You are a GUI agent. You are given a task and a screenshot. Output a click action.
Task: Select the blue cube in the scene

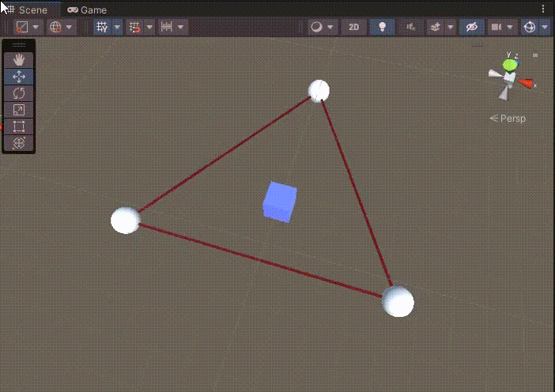coord(280,202)
